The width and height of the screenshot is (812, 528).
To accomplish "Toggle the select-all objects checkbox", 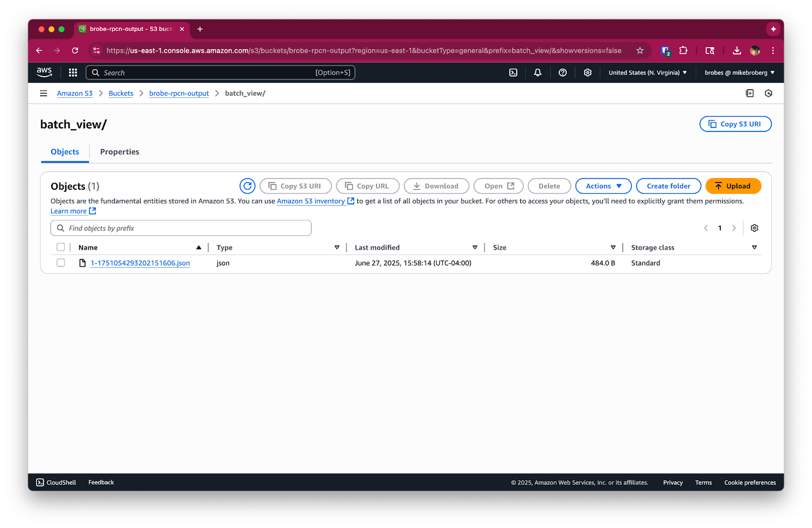I will [x=60, y=247].
